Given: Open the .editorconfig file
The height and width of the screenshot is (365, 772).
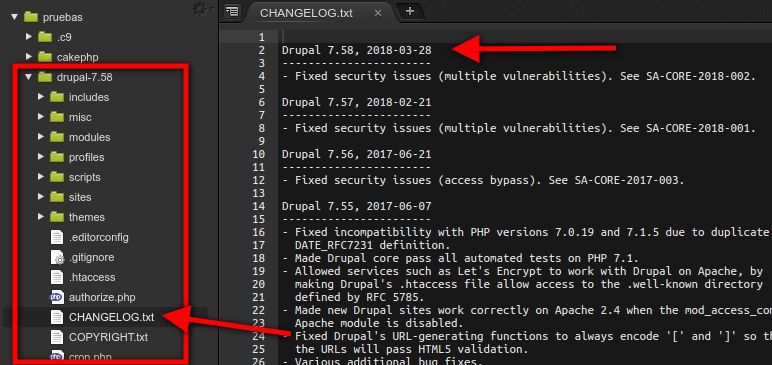Looking at the screenshot, I should (98, 237).
